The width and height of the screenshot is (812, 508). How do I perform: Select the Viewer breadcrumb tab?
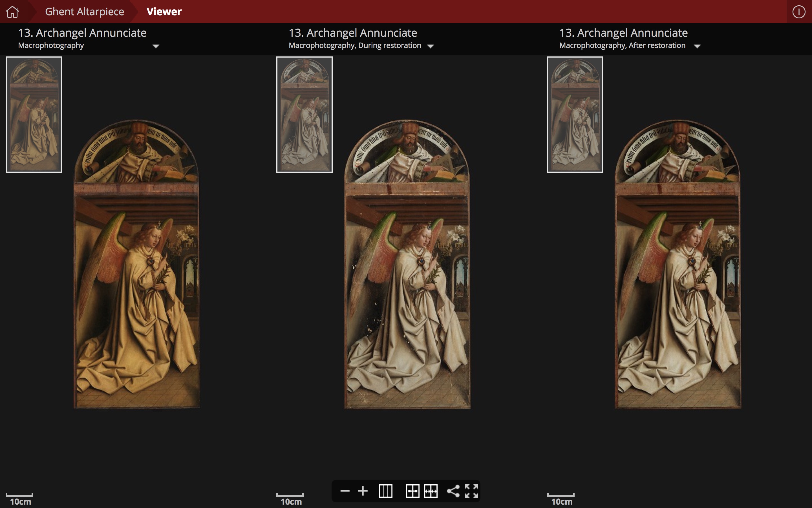tap(164, 11)
